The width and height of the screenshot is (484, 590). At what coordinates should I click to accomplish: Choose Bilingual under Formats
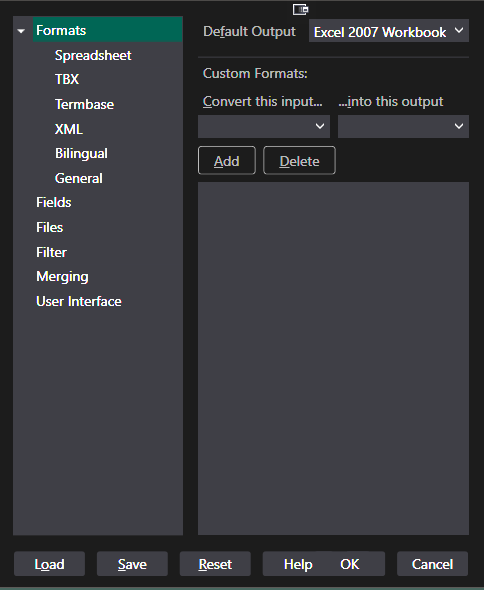(x=81, y=154)
